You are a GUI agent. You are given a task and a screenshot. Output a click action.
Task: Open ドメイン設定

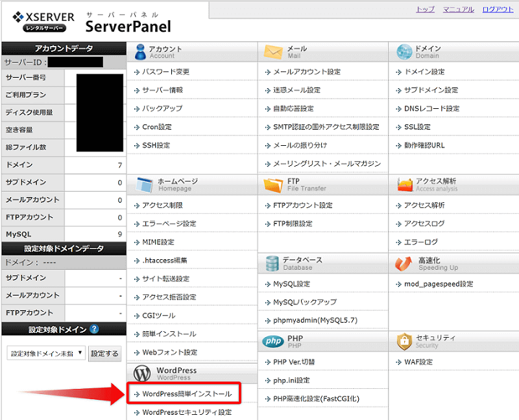coord(424,72)
